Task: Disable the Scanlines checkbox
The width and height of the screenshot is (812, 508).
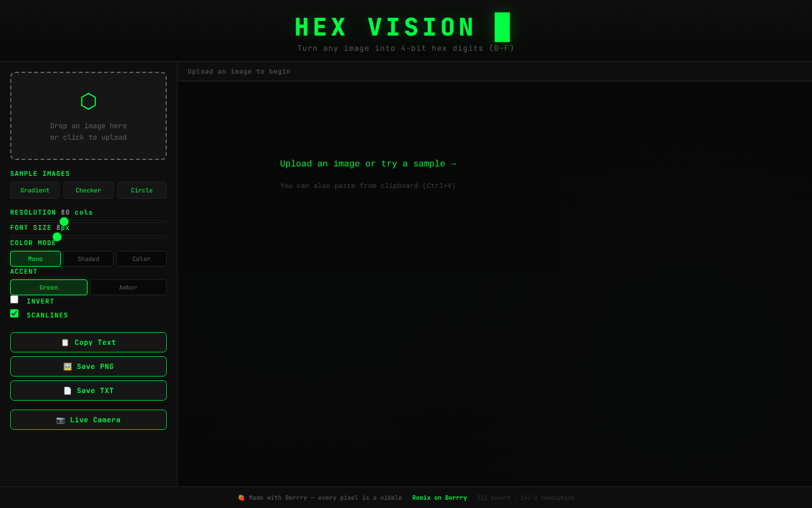Action: point(14,313)
